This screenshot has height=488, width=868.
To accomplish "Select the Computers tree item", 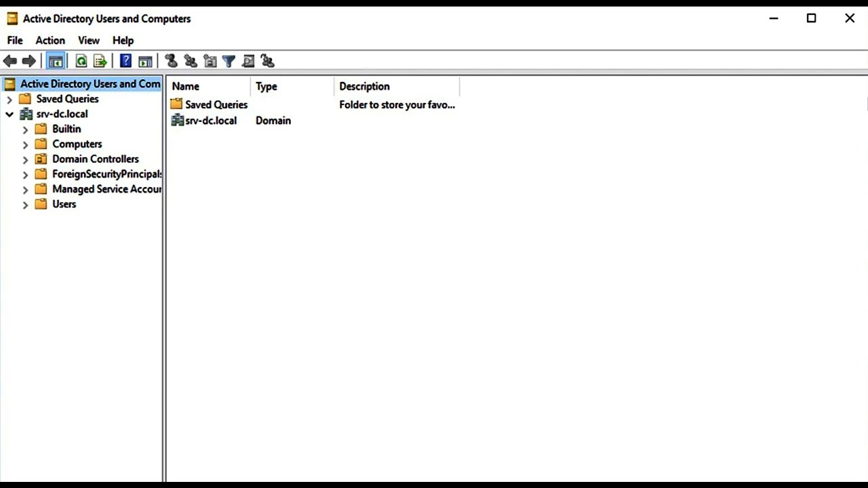I will 77,144.
